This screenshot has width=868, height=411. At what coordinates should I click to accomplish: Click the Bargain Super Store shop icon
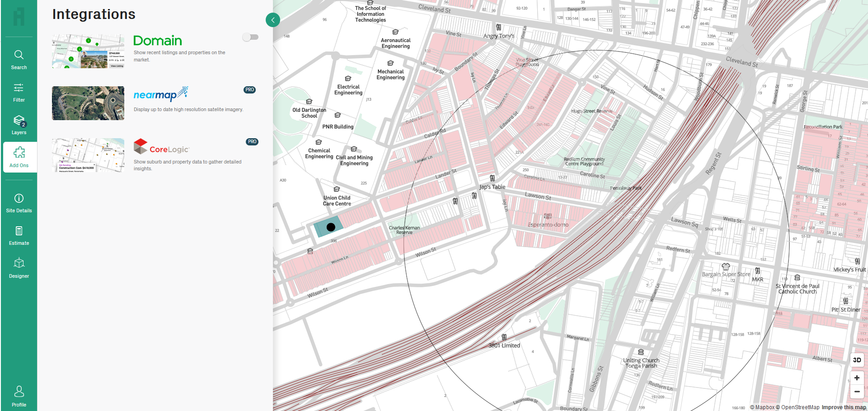point(726,266)
